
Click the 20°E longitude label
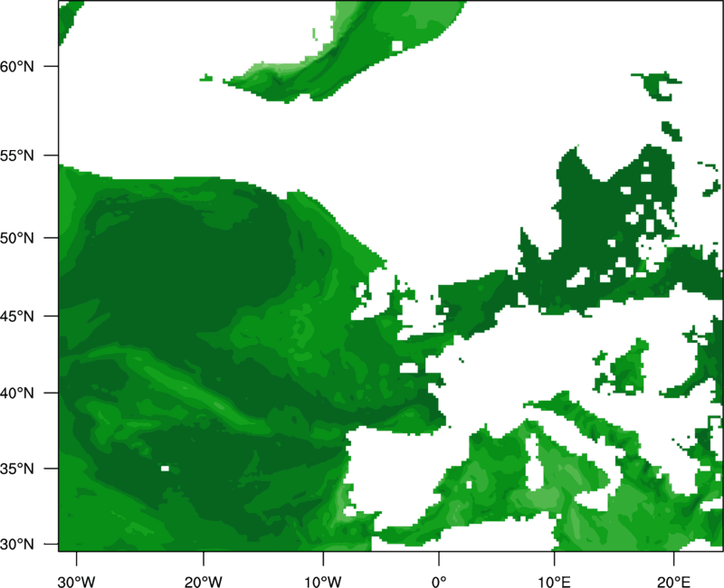(x=673, y=582)
